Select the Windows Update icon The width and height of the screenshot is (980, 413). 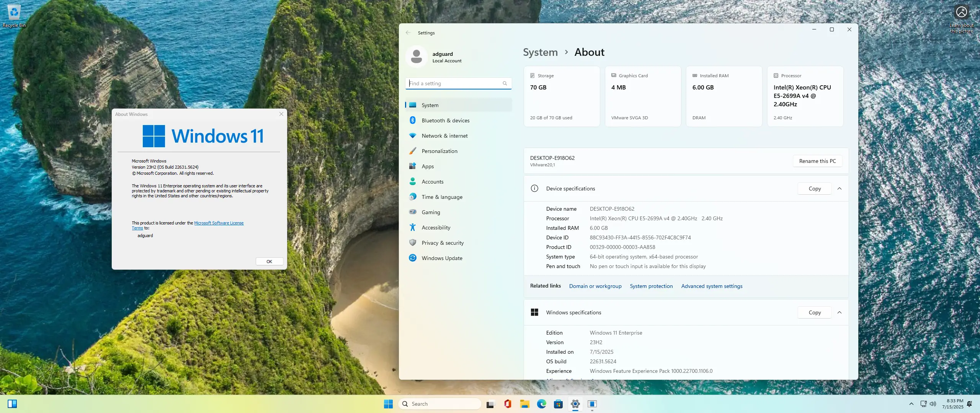(412, 258)
